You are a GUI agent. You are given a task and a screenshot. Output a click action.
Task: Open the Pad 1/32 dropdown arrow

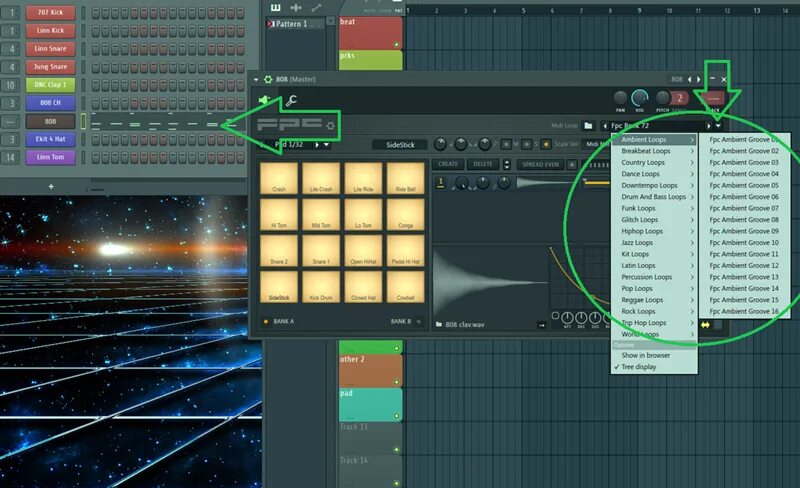tap(327, 145)
